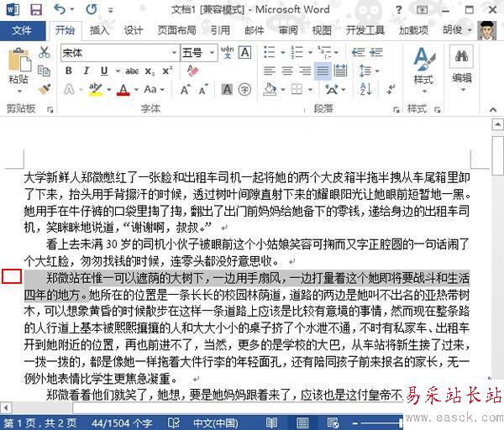This screenshot has height=430, width=504.
Task: Clear formatting with the eraser icon
Action: pos(193,71)
